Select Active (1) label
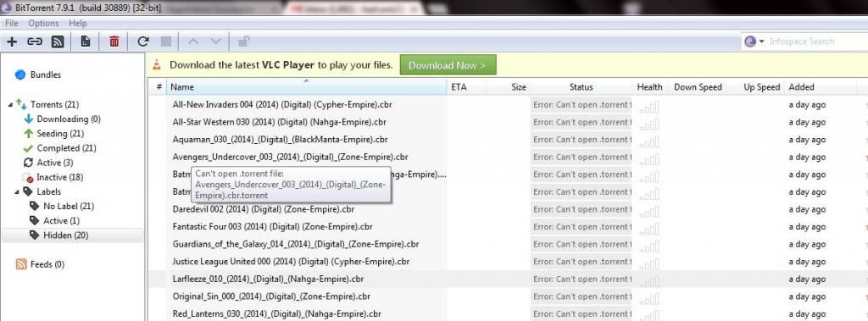The width and height of the screenshot is (868, 321). [61, 221]
